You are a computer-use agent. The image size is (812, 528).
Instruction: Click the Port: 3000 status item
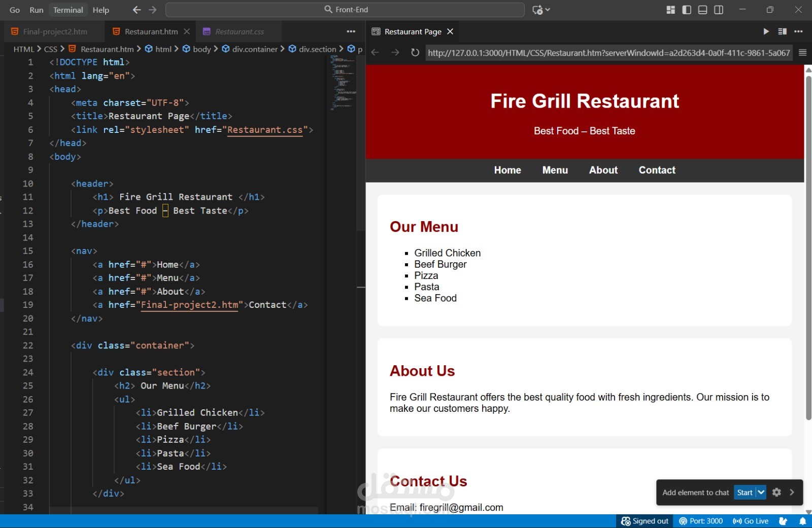[x=701, y=521]
